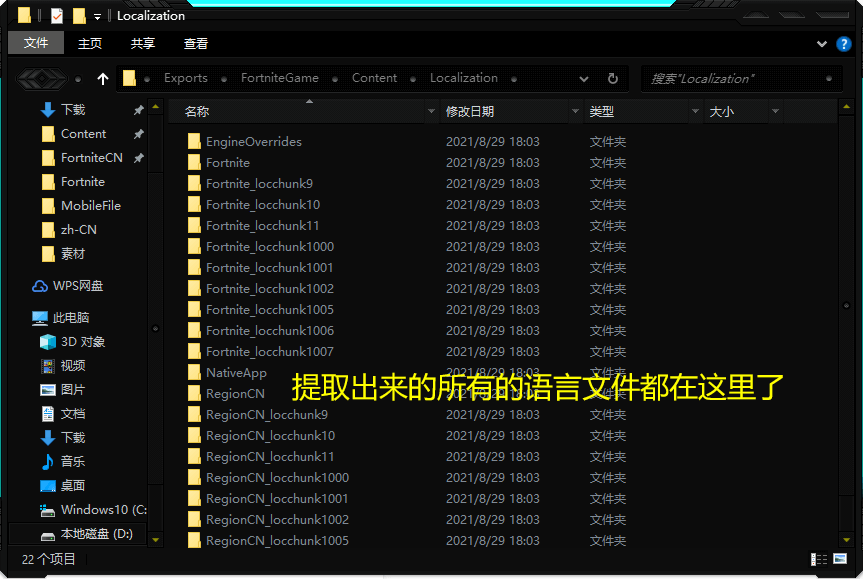The image size is (863, 579).
Task: Go up one folder level arrow
Action: (103, 79)
